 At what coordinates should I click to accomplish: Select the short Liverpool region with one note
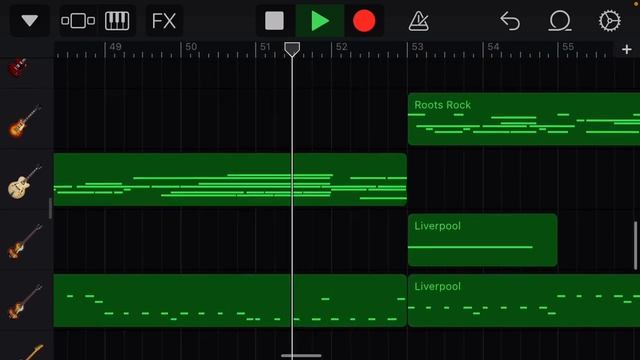(482, 240)
